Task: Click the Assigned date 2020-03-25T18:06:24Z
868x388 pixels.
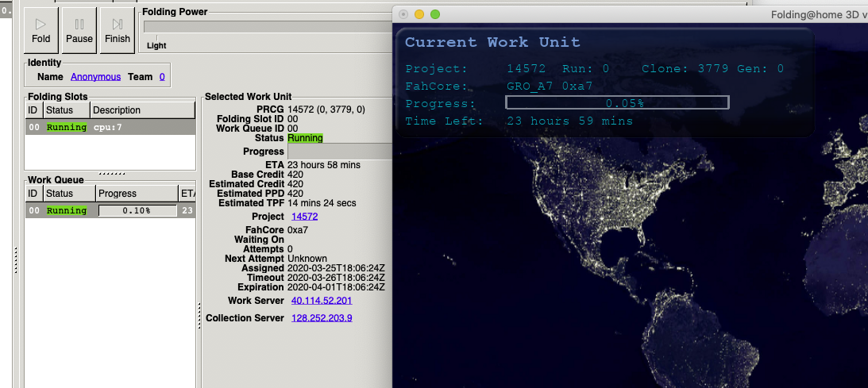Action: click(336, 268)
